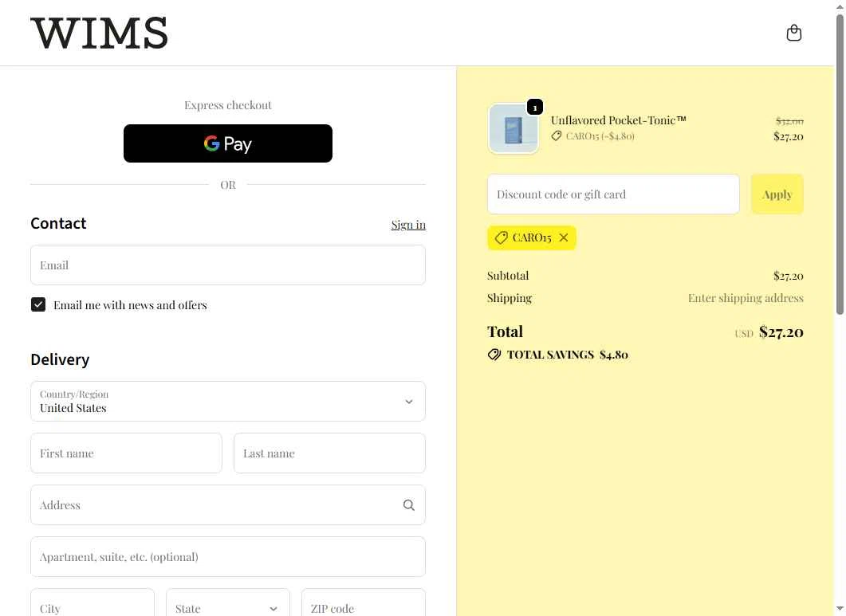The height and width of the screenshot is (616, 846).
Task: Focus the First name field
Action: click(x=126, y=453)
